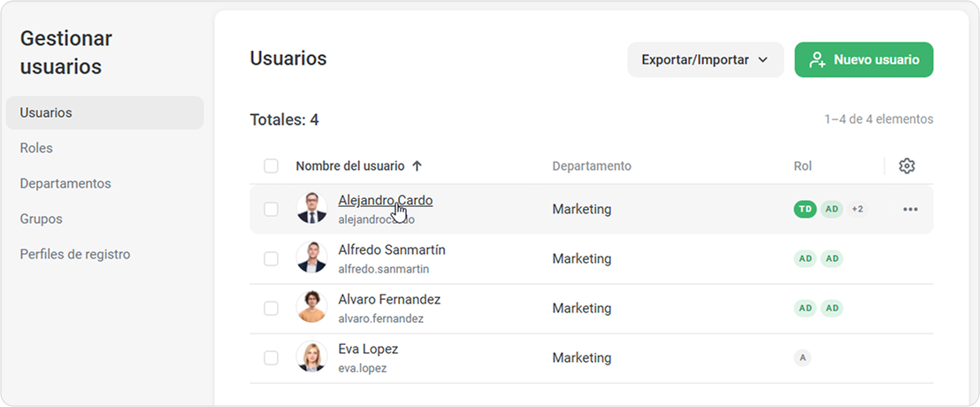Click the +2 more roles badge
Viewport: 980px width, 407px height.
point(857,210)
